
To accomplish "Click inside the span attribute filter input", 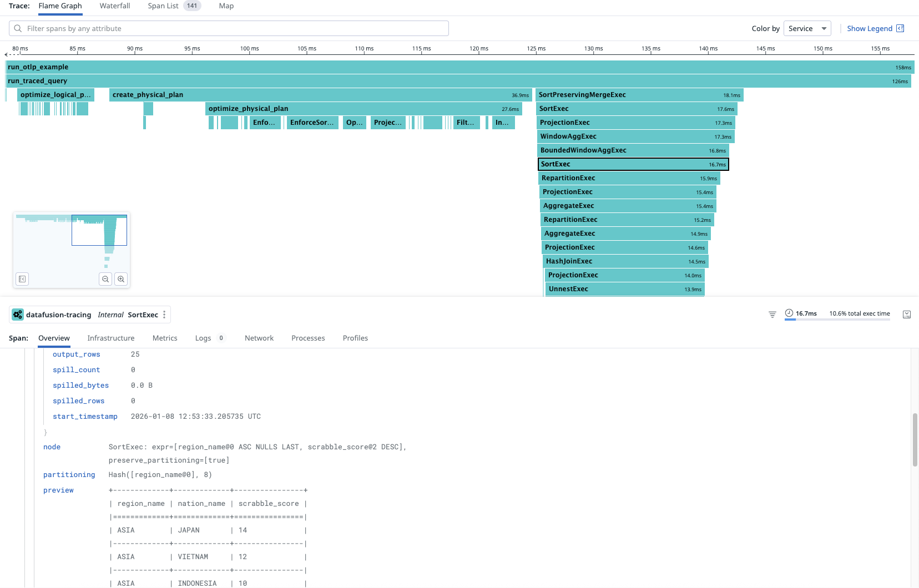I will tap(222, 28).
